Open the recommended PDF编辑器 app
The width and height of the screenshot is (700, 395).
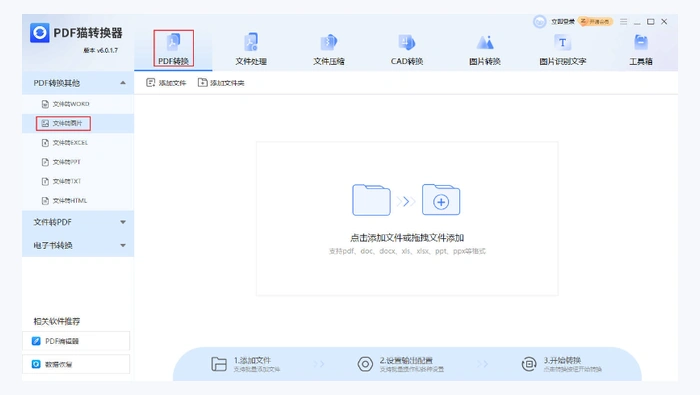pyautogui.click(x=76, y=341)
